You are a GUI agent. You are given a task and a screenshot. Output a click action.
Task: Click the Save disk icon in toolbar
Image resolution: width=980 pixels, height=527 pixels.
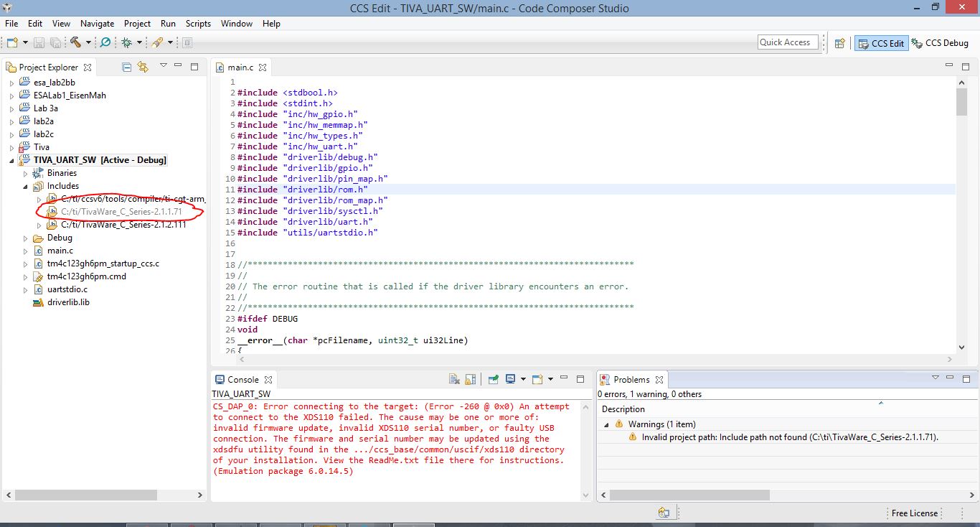point(39,42)
